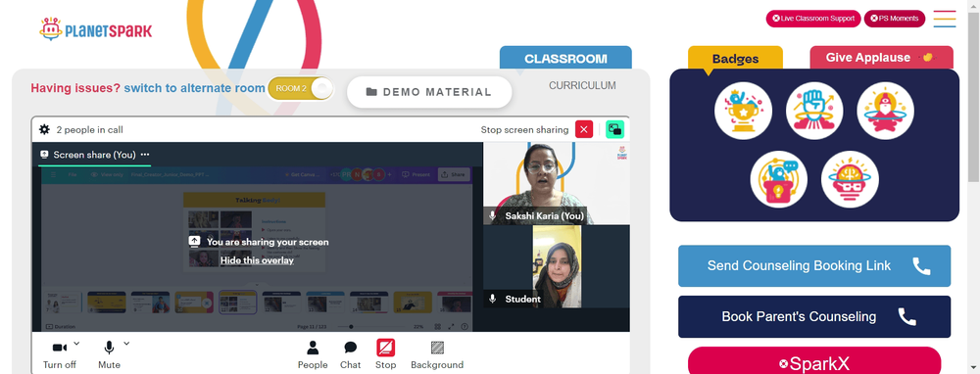
Task: Click the clapping hands applause icon
Action: 927,58
